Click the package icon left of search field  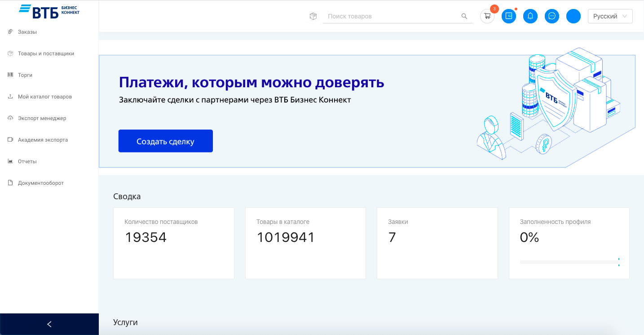click(x=313, y=16)
